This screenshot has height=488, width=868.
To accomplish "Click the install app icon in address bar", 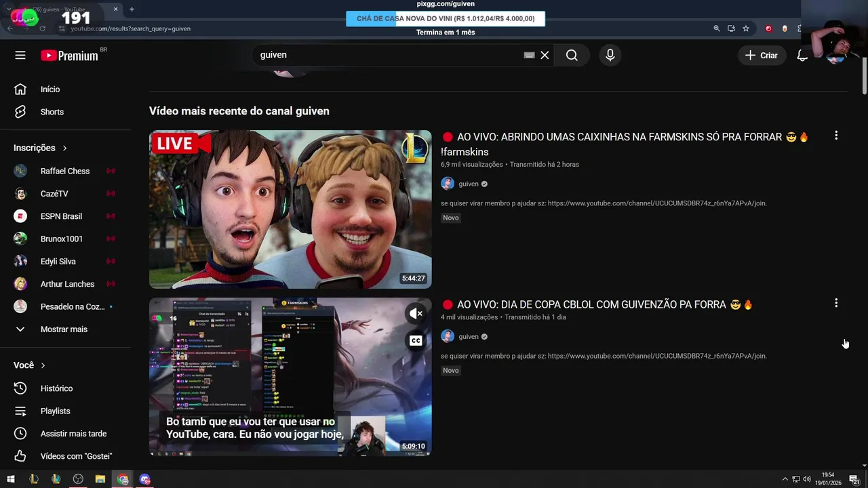I will tap(731, 28).
